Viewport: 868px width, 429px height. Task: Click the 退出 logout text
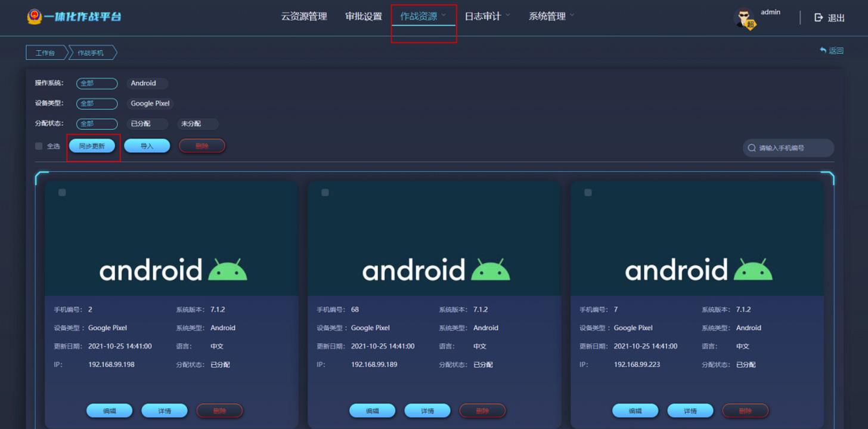[x=836, y=18]
